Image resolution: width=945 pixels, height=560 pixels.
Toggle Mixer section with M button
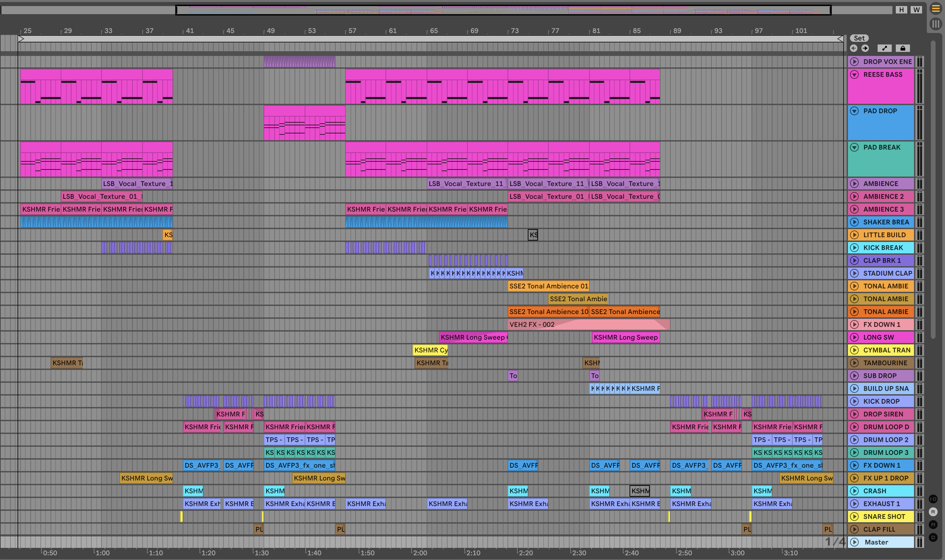(x=933, y=525)
